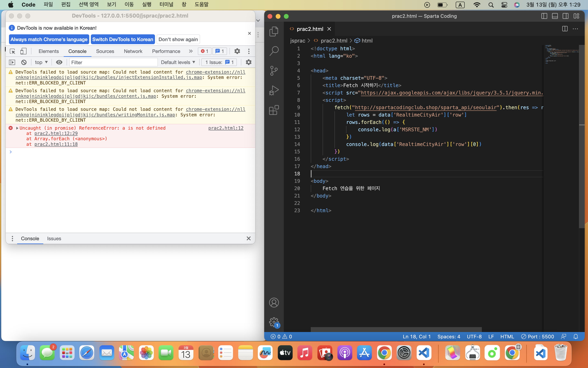Switch to the Network tab

click(x=133, y=51)
